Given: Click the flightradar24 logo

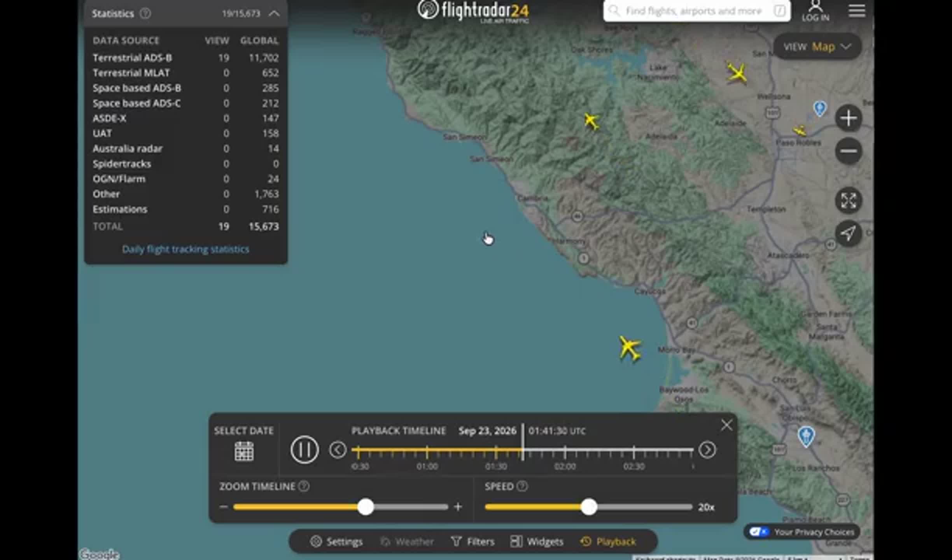Looking at the screenshot, I should (473, 11).
